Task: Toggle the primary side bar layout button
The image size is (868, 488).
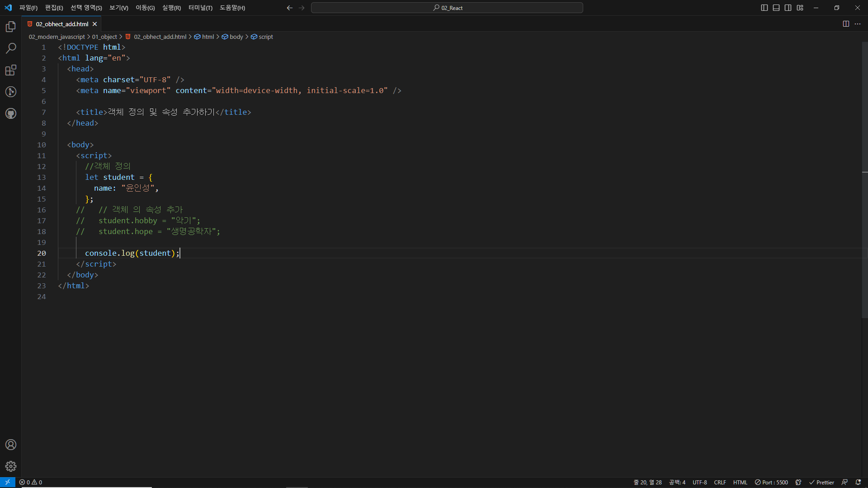Action: point(764,8)
